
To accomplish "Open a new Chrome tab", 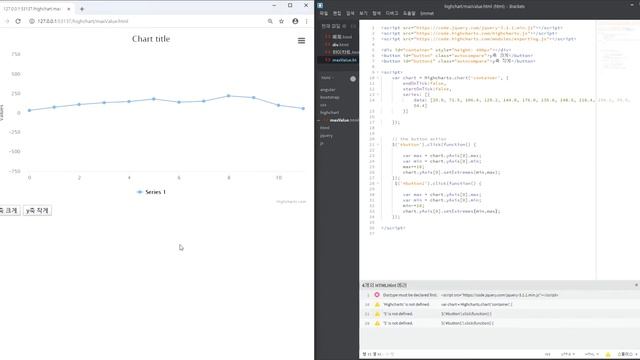I will click(82, 9).
